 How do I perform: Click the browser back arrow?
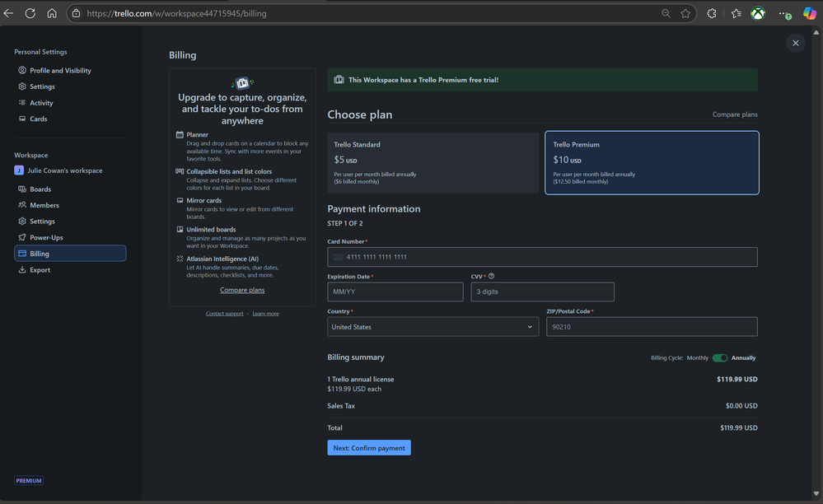(x=8, y=14)
